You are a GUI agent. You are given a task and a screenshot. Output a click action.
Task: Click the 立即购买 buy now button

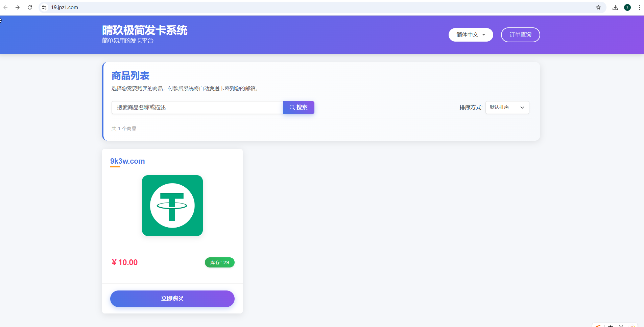[172, 299]
